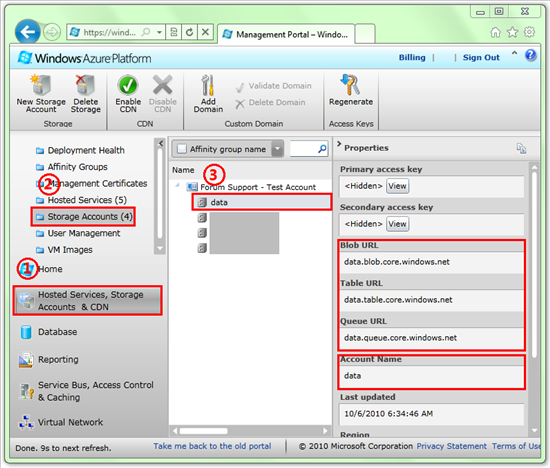This screenshot has width=550, height=468.
Task: Click the search magnifier in filter box
Action: pos(322,149)
